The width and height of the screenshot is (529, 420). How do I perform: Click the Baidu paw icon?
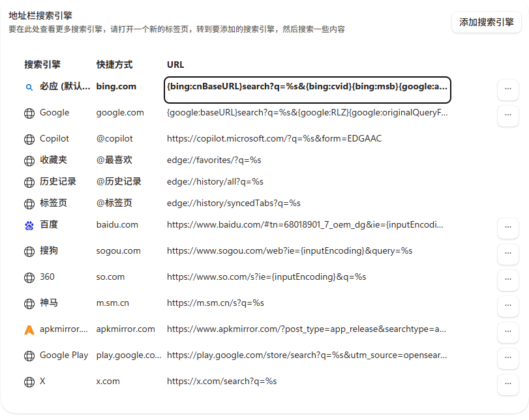[29, 226]
